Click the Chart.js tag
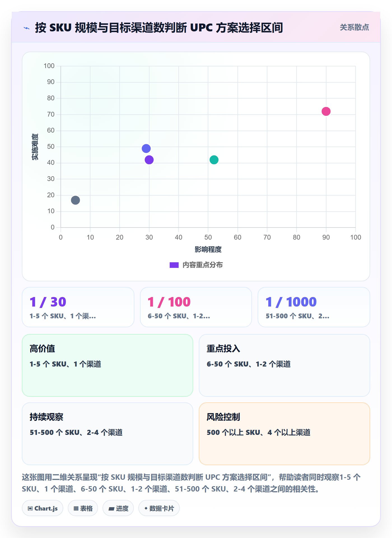The image size is (392, 538). [43, 508]
